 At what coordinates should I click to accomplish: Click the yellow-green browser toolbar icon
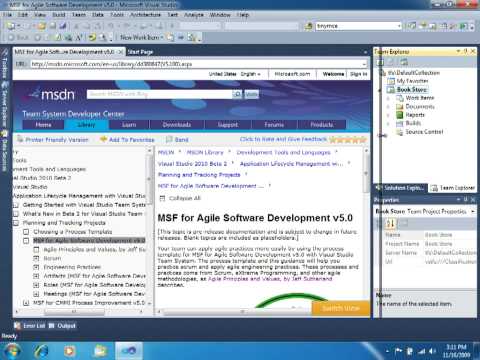pos(92,38)
